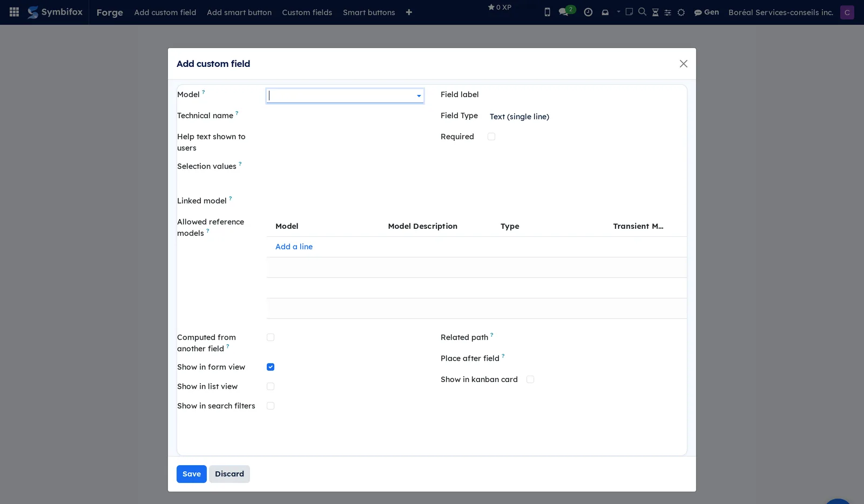The image size is (864, 504).
Task: Click the Technical name input area
Action: (x=346, y=116)
